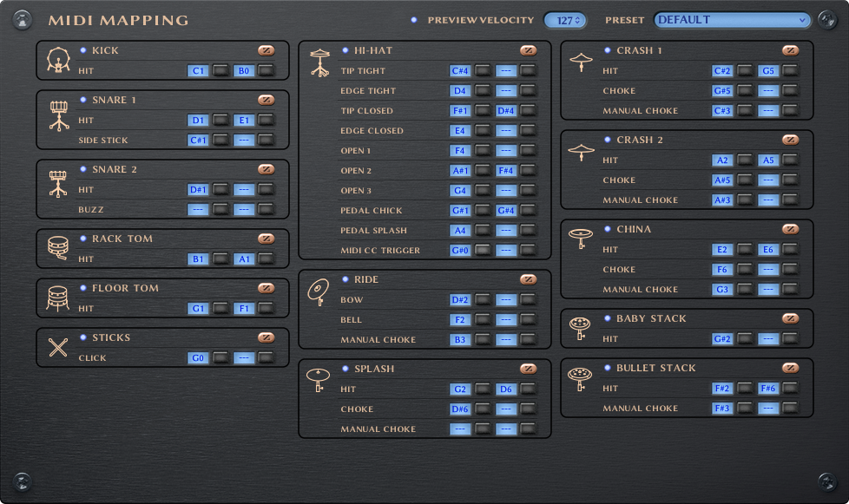
Task: Click the Floor Tom drum icon
Action: (x=58, y=298)
